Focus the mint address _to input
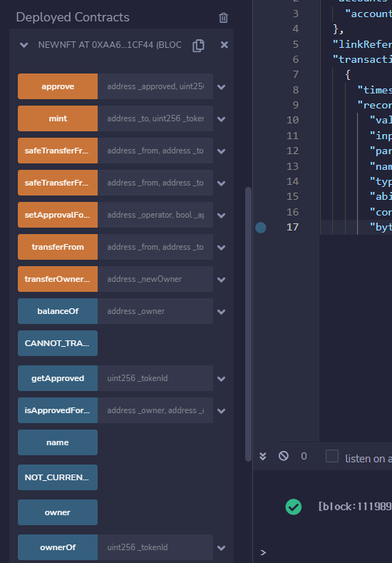Screen dimensions: 392x563 [155, 118]
